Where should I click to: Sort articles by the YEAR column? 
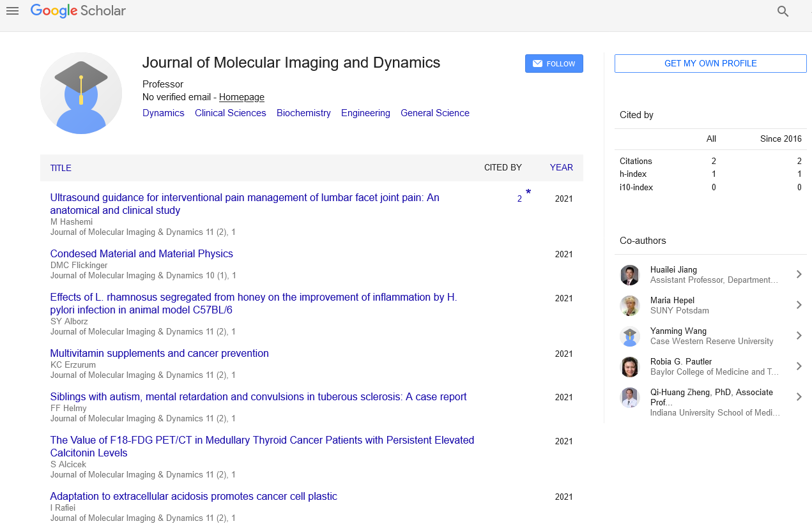coord(561,168)
